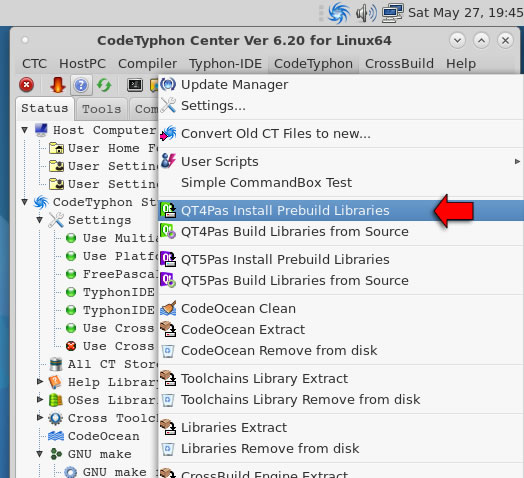The height and width of the screenshot is (478, 524).
Task: Open the HostPC menu
Action: (x=82, y=64)
